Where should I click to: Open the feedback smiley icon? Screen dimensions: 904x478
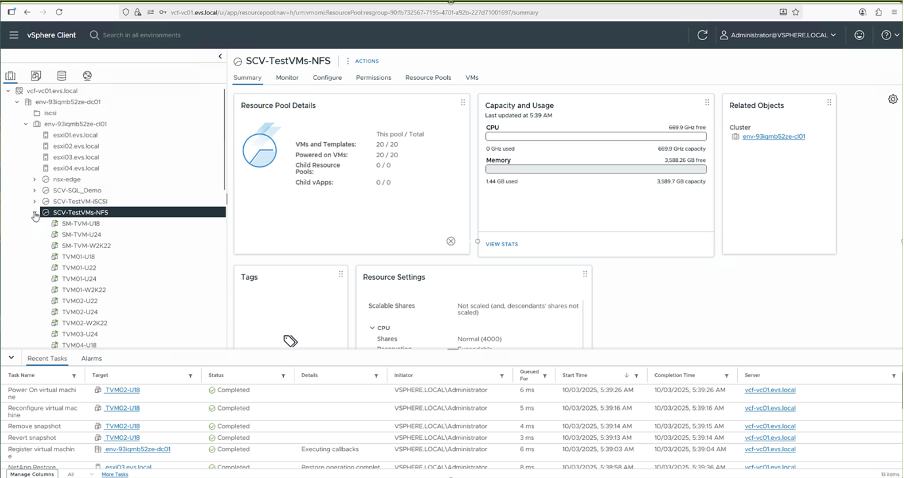click(x=859, y=35)
